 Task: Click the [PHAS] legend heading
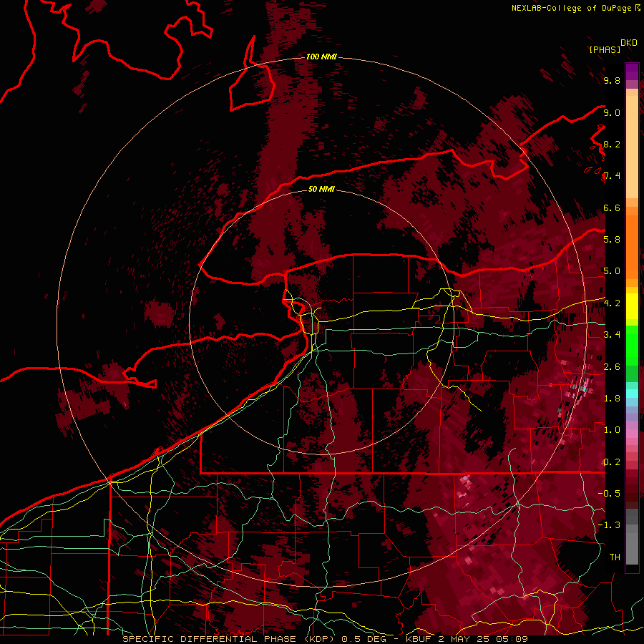[x=605, y=49]
